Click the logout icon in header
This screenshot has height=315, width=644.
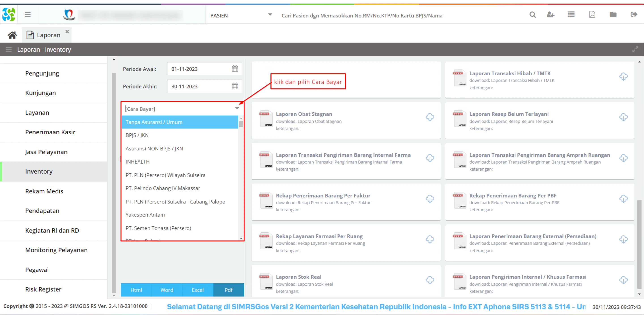634,15
